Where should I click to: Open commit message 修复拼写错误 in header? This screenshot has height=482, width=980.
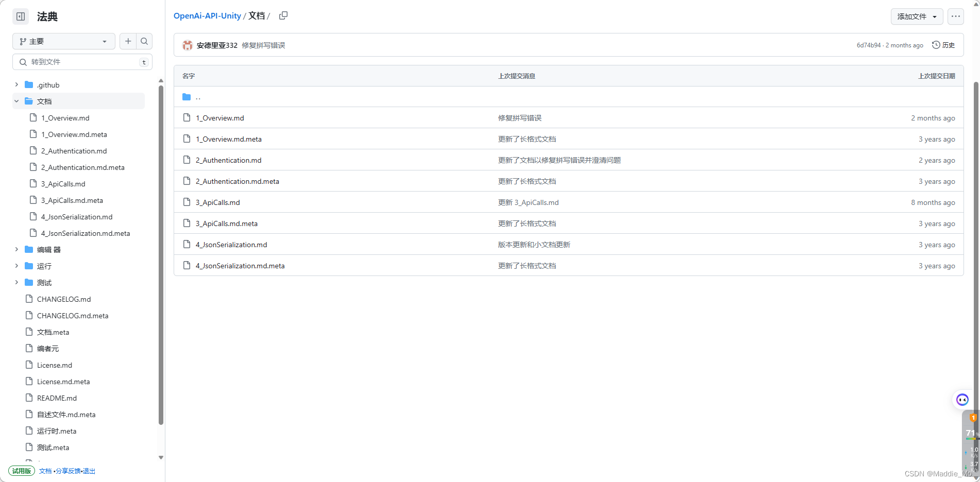click(x=263, y=45)
